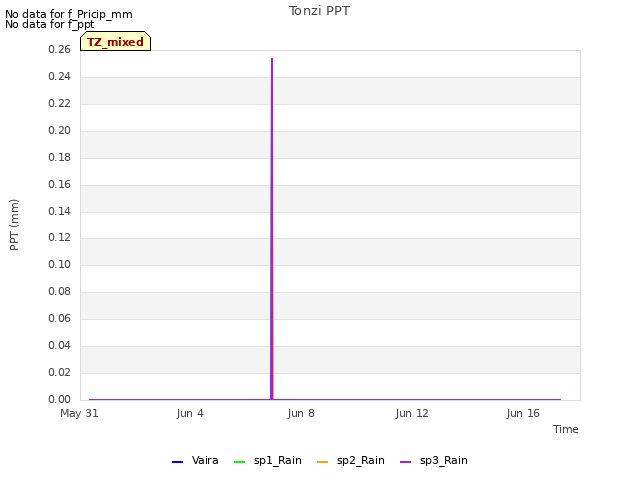Click the 0.12 y-axis tick label

pyautogui.click(x=60, y=237)
